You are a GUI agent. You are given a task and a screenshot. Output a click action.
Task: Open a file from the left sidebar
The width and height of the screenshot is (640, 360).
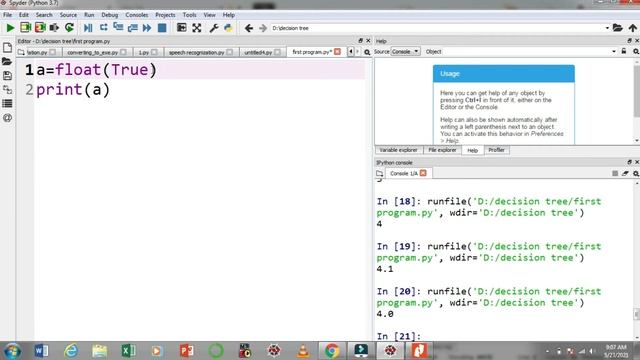click(x=7, y=62)
